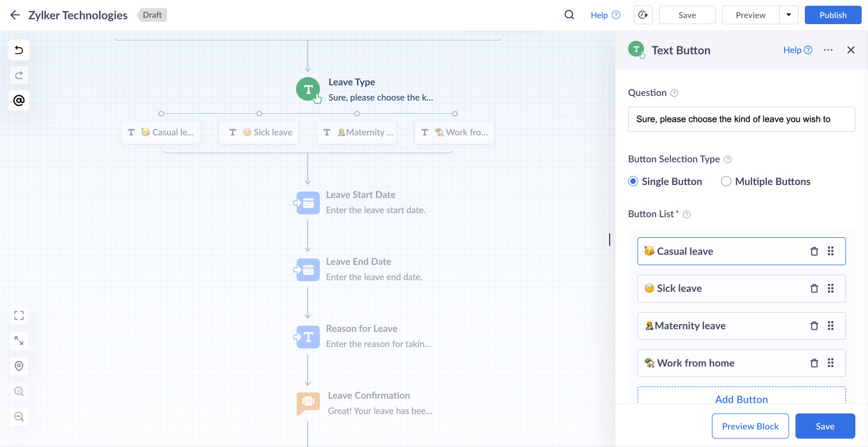Select the Leave End Date block icon
Viewport: 868px width, 447px height.
308,269
